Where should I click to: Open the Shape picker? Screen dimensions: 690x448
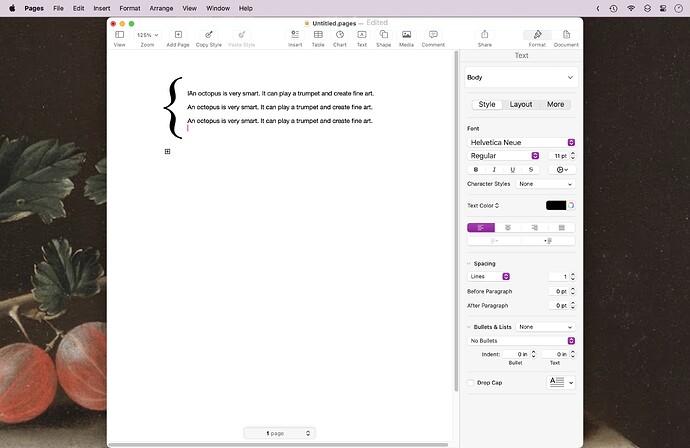click(384, 35)
